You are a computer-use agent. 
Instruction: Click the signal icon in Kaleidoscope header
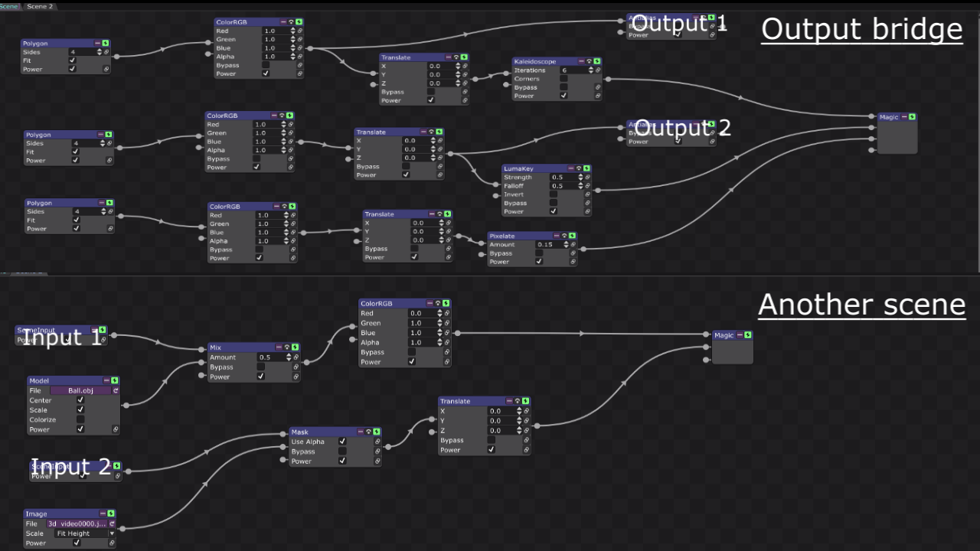[x=589, y=61]
